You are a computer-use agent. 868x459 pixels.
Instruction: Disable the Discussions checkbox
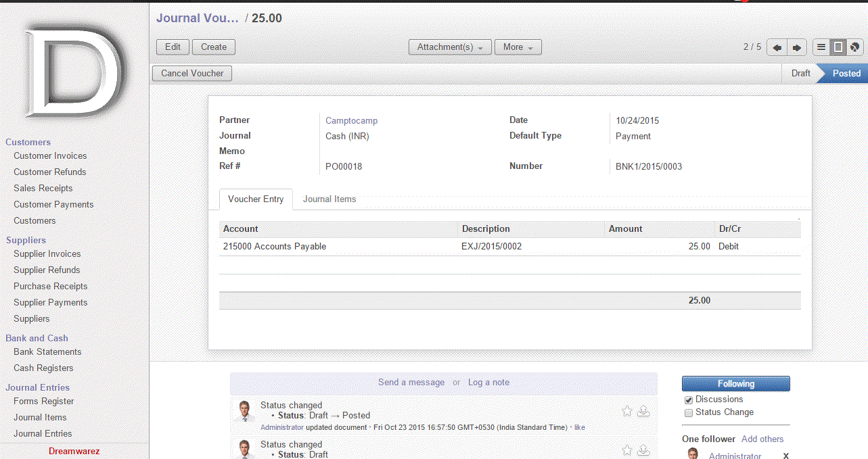687,399
